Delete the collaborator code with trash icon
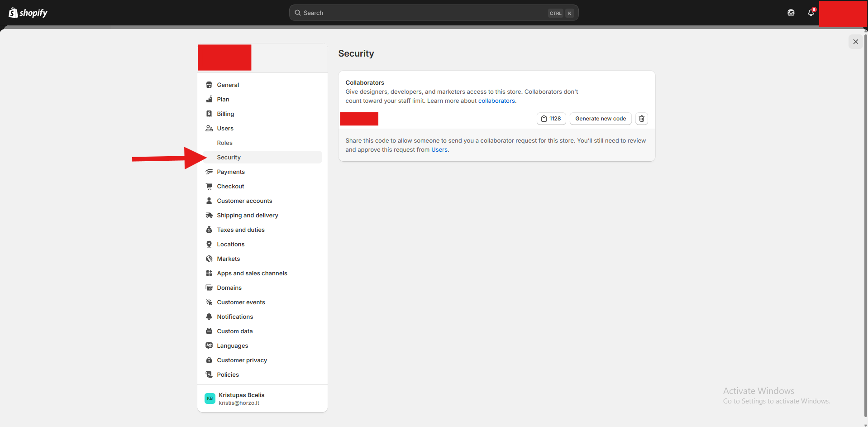Viewport: 868px width, 427px height. 641,118
